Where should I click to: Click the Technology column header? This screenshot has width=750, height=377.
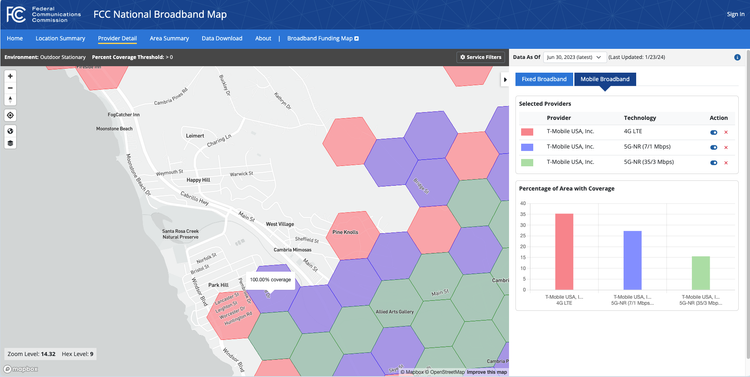[x=640, y=118]
